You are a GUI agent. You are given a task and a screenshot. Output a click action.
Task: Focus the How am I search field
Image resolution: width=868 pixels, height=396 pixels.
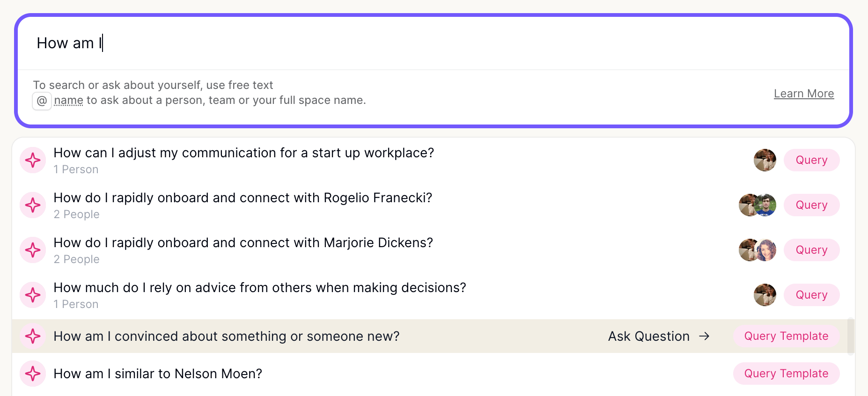434,43
